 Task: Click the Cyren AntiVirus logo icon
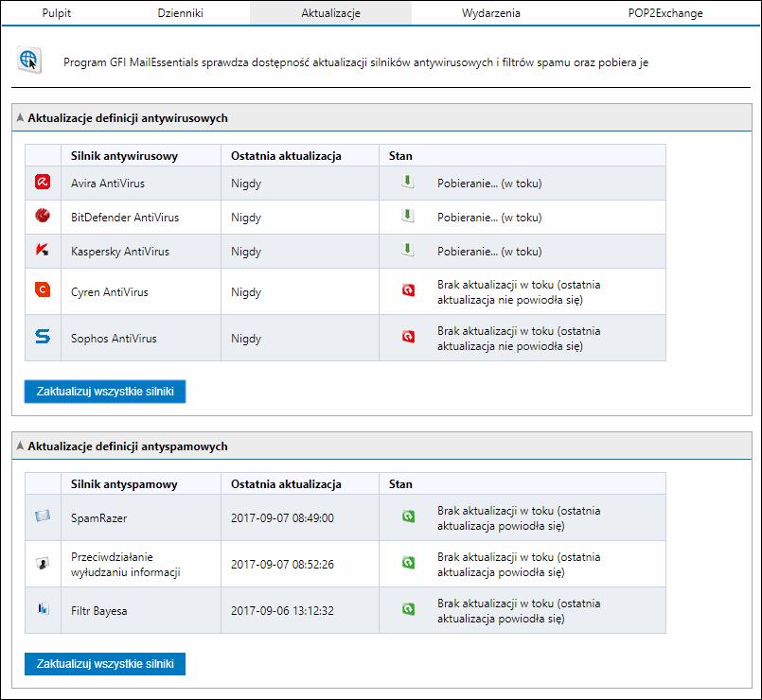click(43, 289)
